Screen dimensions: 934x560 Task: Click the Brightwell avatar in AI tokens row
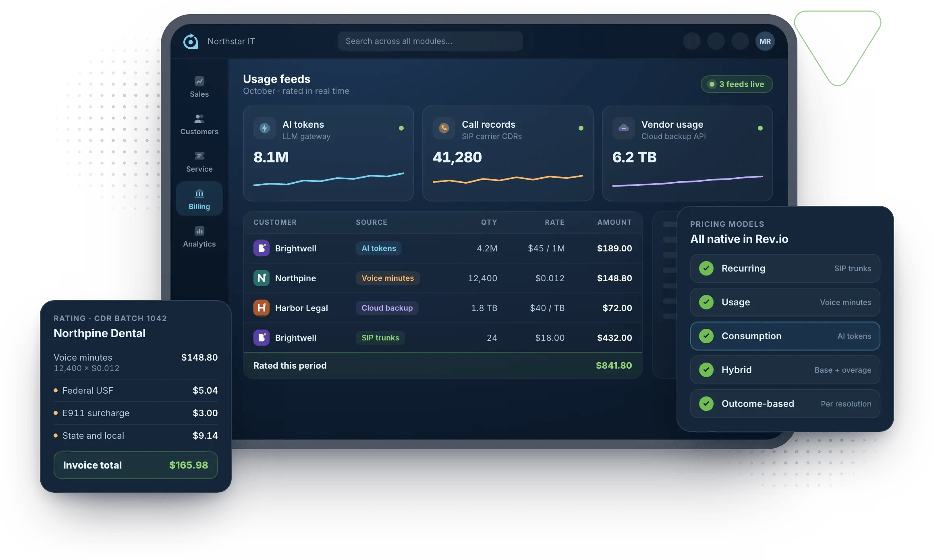coord(261,248)
